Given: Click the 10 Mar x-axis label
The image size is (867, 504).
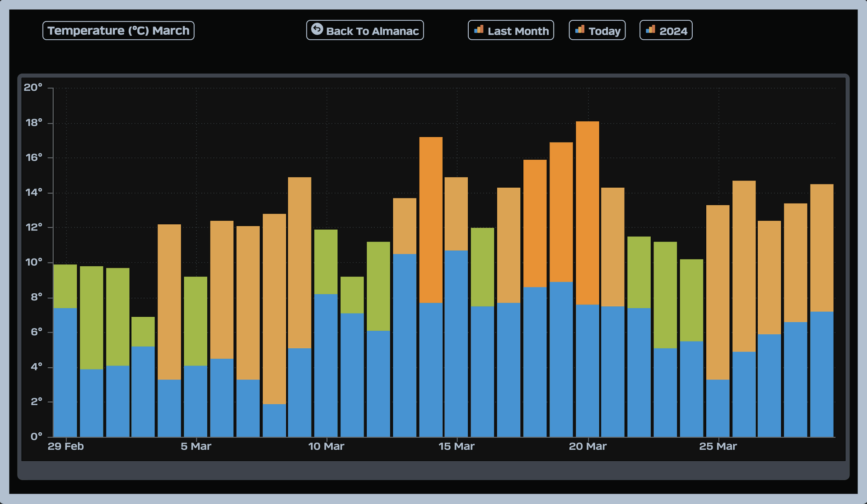Looking at the screenshot, I should point(326,446).
